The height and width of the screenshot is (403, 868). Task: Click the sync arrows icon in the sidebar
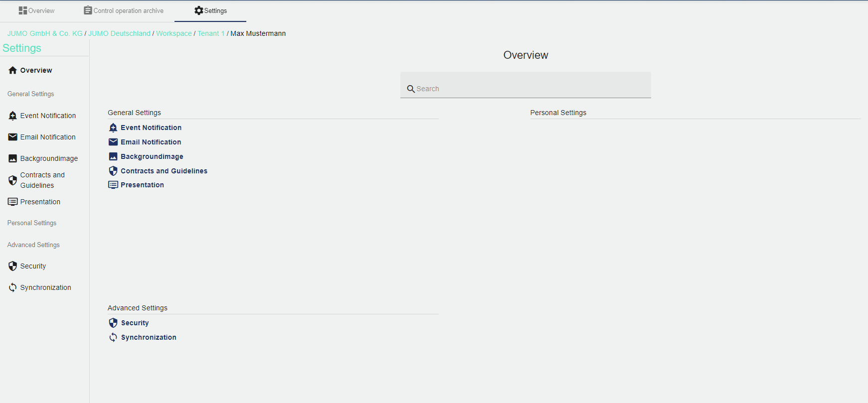(x=13, y=287)
